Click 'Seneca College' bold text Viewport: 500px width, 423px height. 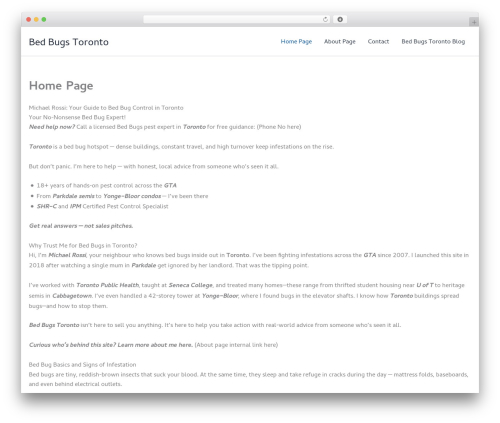(x=190, y=285)
